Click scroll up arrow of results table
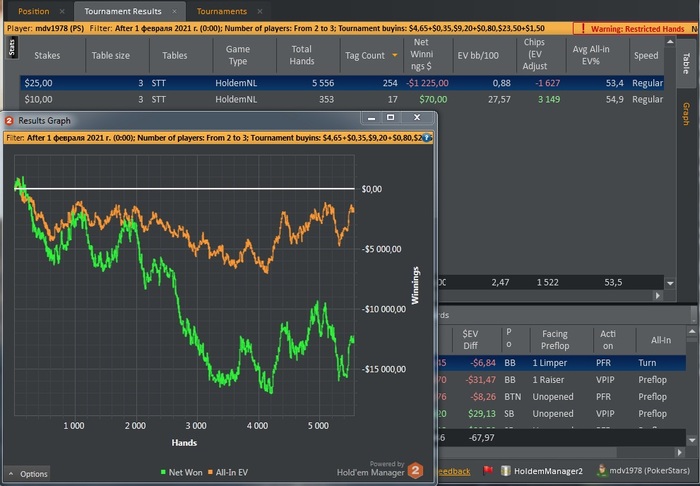Viewport: 700px width, 486px height. [670, 42]
